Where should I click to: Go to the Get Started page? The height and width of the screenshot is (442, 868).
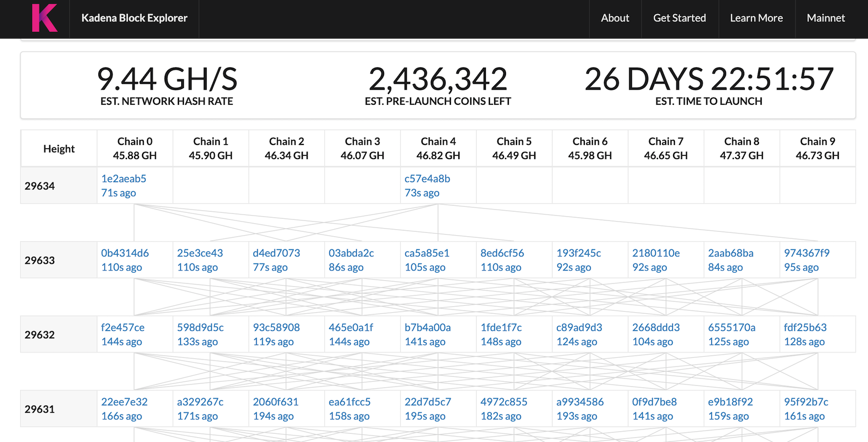click(x=680, y=18)
